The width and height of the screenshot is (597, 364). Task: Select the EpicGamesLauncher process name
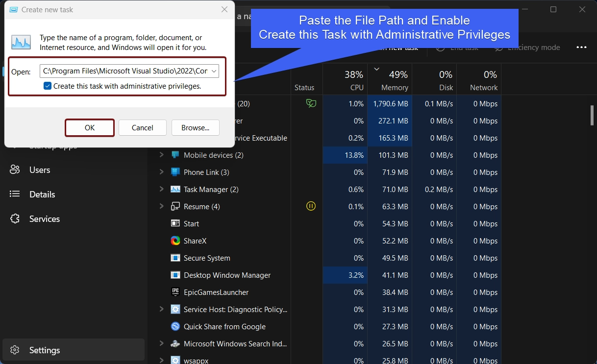click(x=216, y=292)
